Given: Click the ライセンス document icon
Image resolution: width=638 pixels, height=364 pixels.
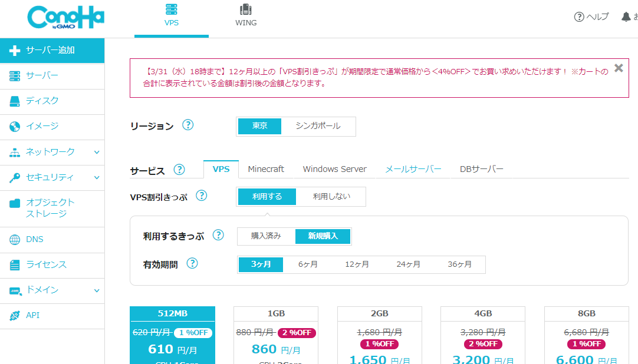Looking at the screenshot, I should click(15, 265).
